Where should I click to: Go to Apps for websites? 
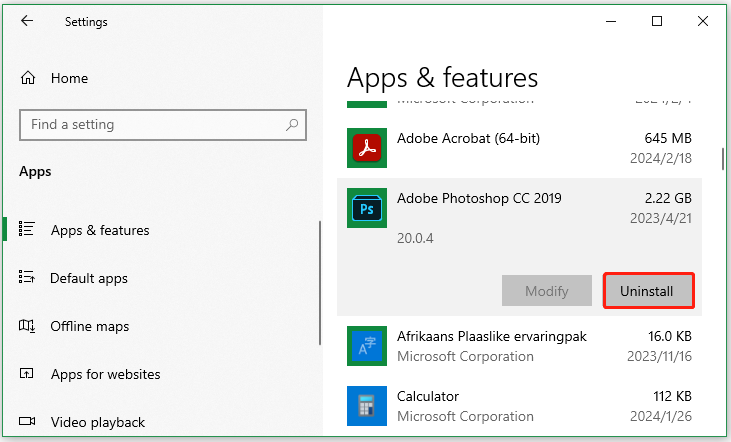click(x=105, y=374)
